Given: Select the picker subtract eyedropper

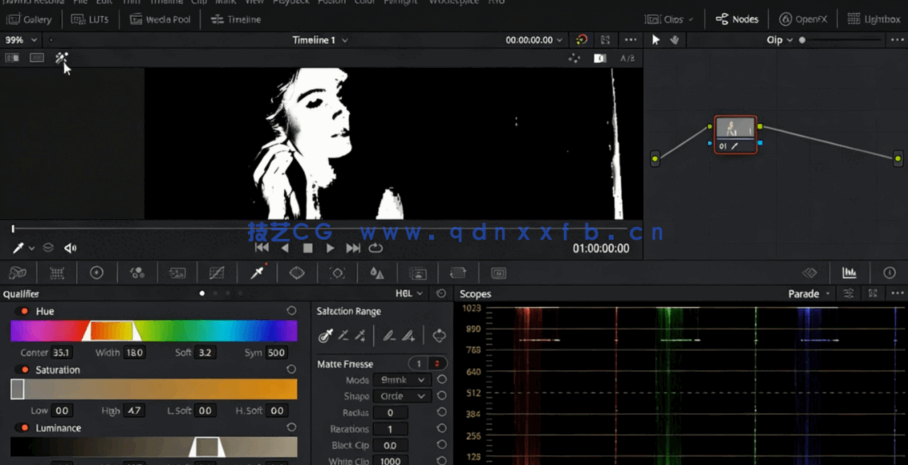Looking at the screenshot, I should point(343,335).
